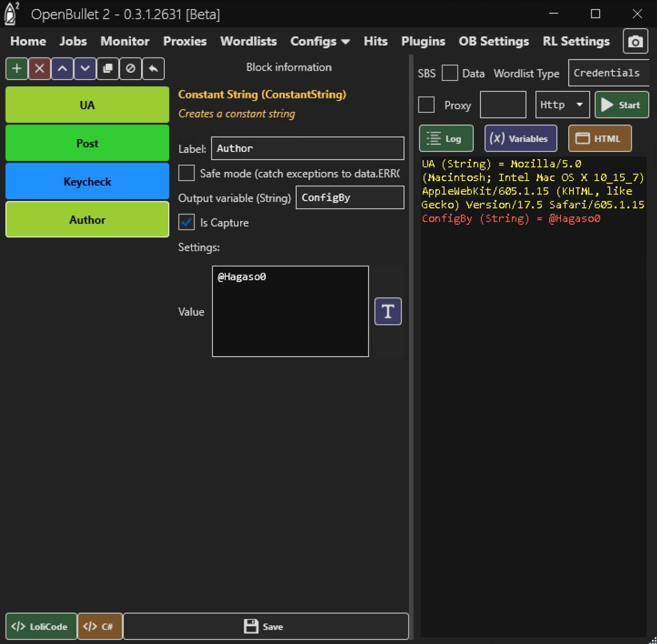Screen dimensions: 657x644
Task: Click the undo arrow icon
Action: tap(153, 69)
